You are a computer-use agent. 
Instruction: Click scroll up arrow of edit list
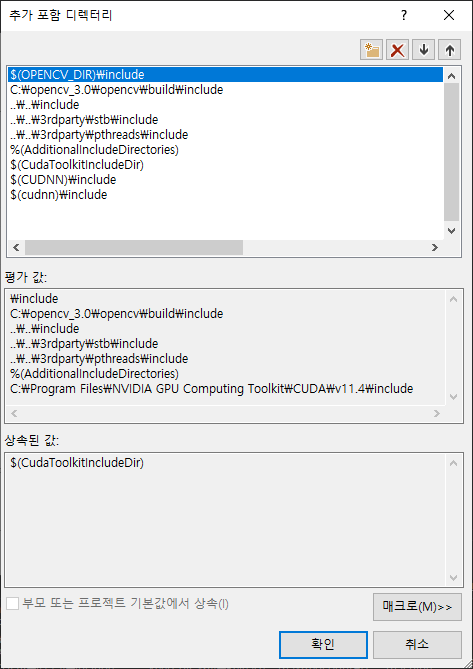tap(452, 76)
